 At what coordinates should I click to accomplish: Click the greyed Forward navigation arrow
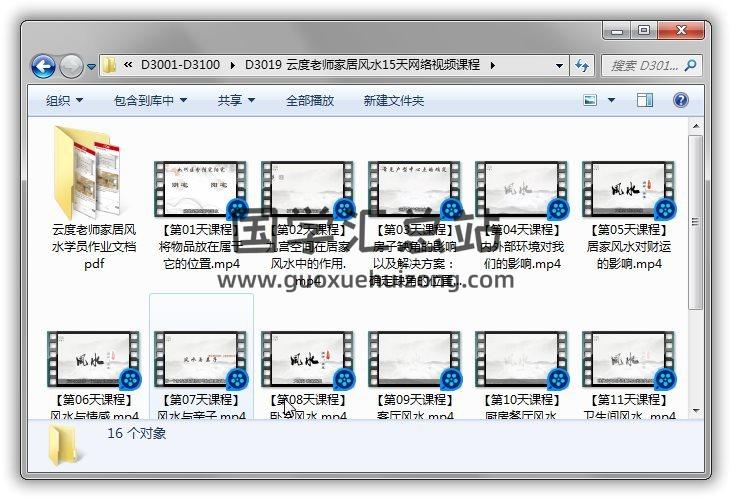tap(71, 66)
